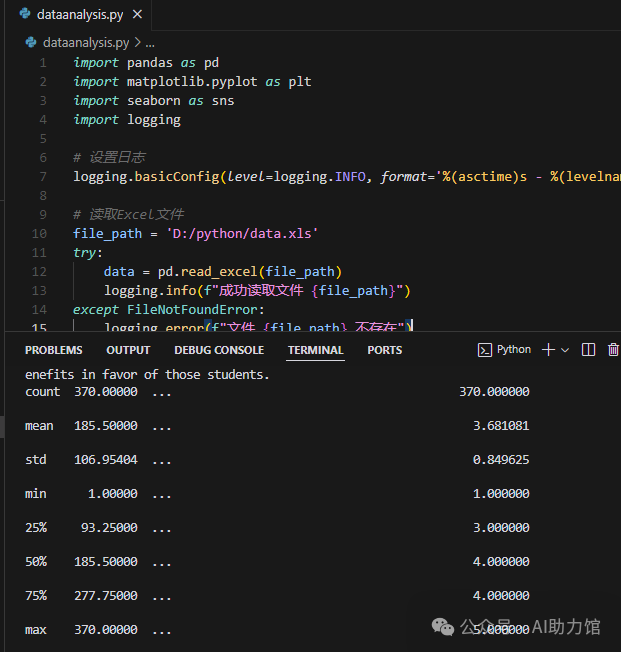The width and height of the screenshot is (621, 652).
Task: Open the PORTS panel tab
Action: (x=385, y=350)
